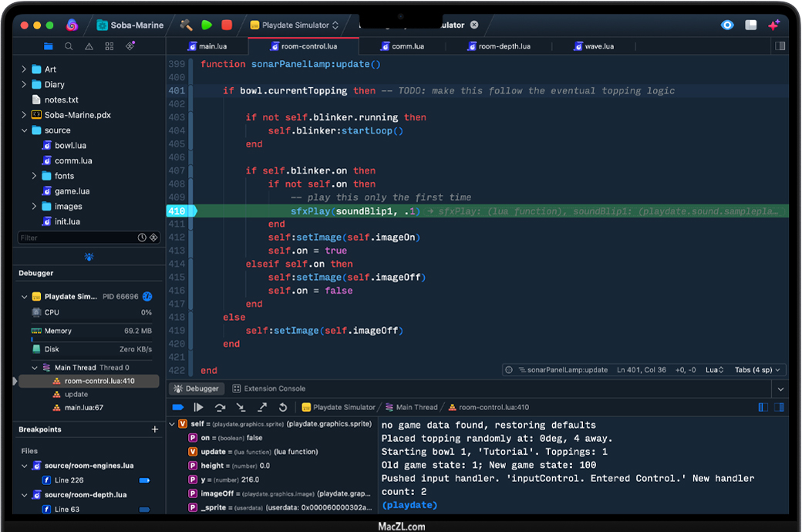802x532 pixels.
Task: Open the Tabs (4 sp) indentation selector
Action: pyautogui.click(x=759, y=370)
